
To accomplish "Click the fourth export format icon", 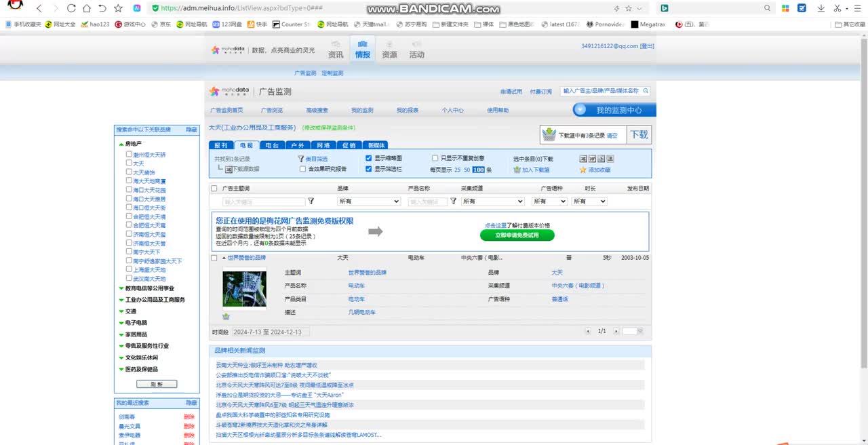I will 610,159.
